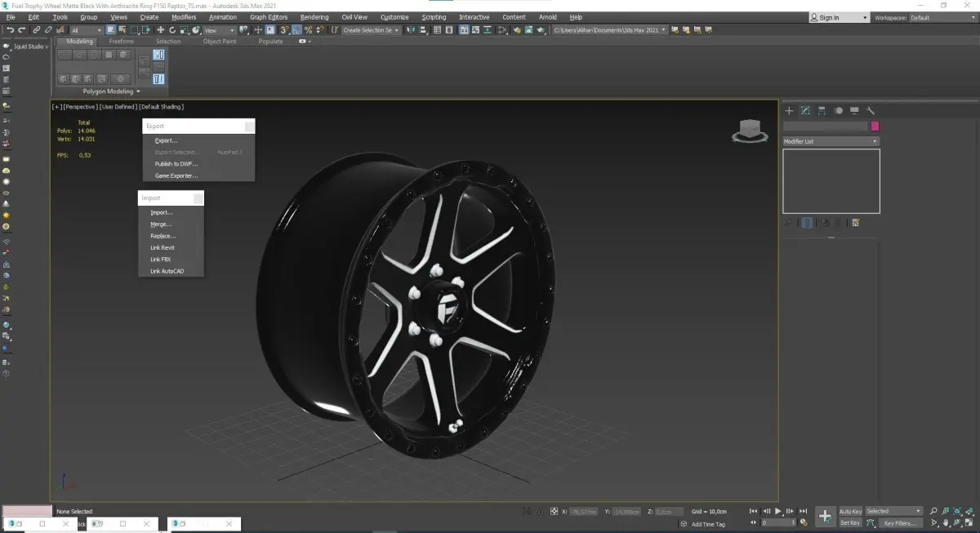This screenshot has width=980, height=533.
Task: Click the Undo arrow in the main toolbar
Action: point(10,30)
